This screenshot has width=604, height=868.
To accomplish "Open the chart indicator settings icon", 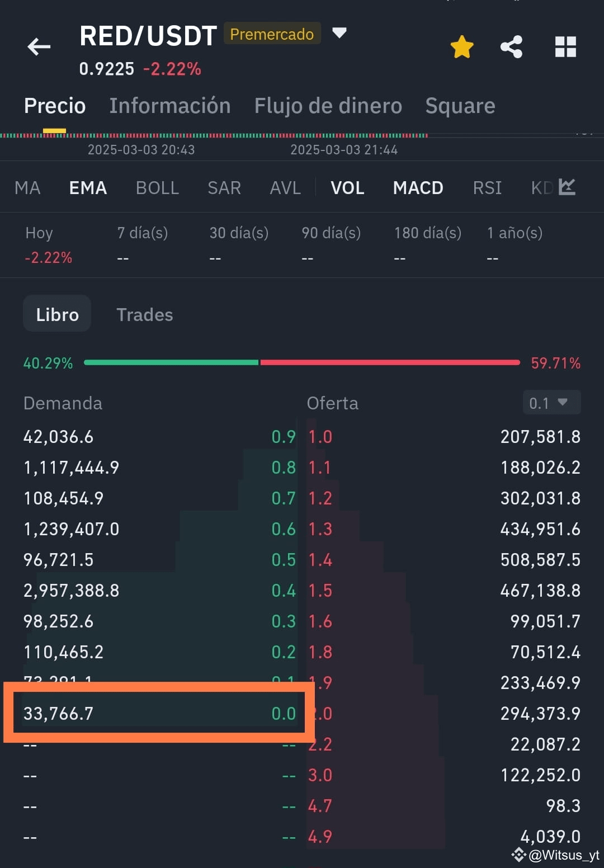I will tap(567, 187).
